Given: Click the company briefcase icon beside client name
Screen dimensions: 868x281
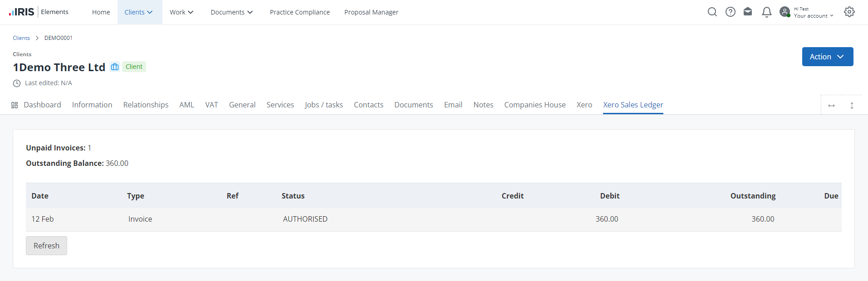Looking at the screenshot, I should [115, 67].
